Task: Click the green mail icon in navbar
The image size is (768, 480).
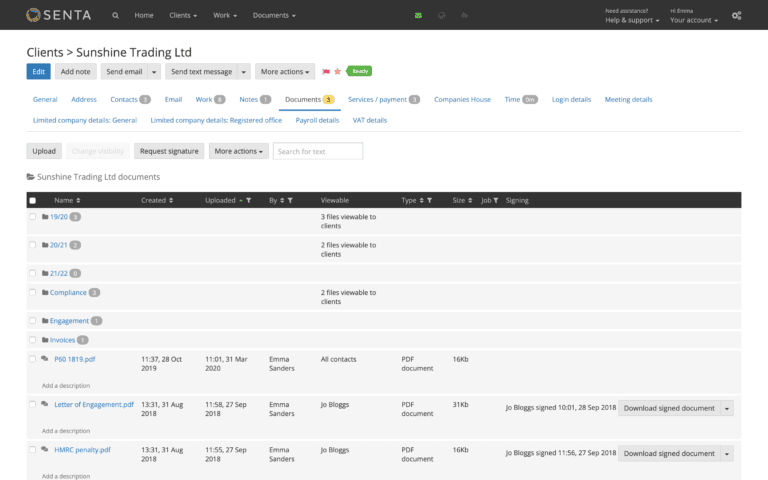Action: [418, 16]
